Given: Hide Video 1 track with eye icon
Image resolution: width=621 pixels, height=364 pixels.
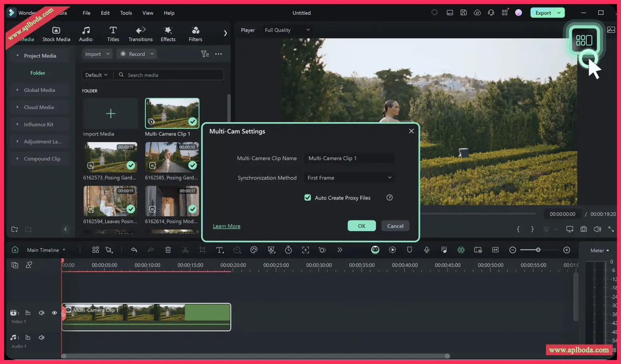Looking at the screenshot, I should click(x=54, y=313).
